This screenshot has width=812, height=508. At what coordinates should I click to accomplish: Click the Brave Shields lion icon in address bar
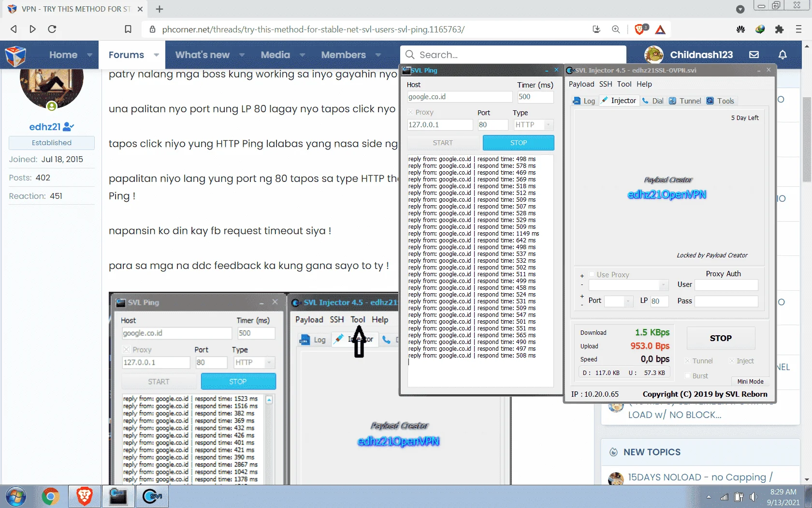640,29
